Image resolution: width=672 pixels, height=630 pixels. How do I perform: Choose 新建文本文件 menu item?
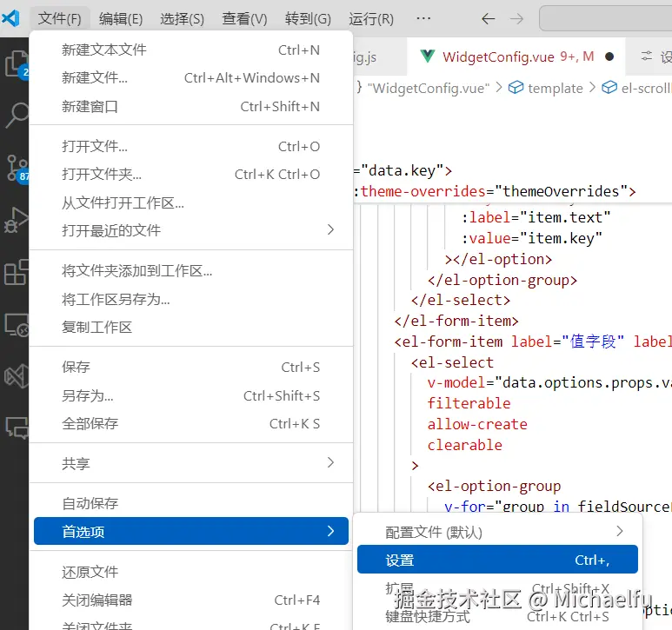pyautogui.click(x=191, y=50)
